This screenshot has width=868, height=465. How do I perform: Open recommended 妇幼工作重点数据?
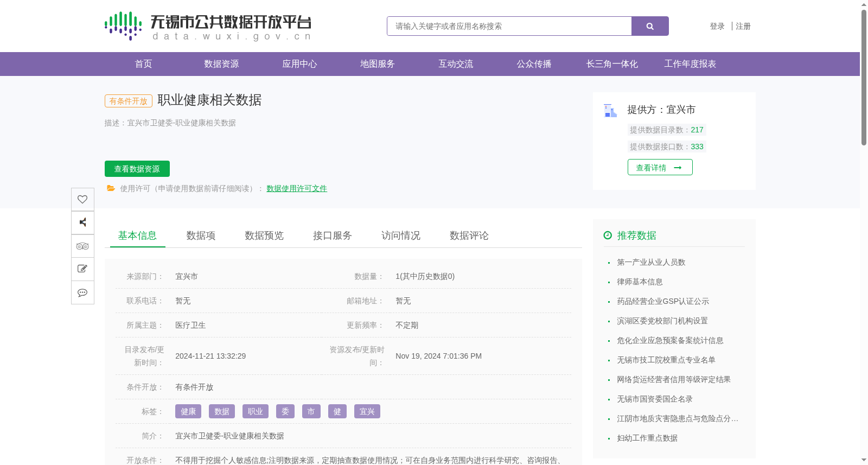point(647,438)
